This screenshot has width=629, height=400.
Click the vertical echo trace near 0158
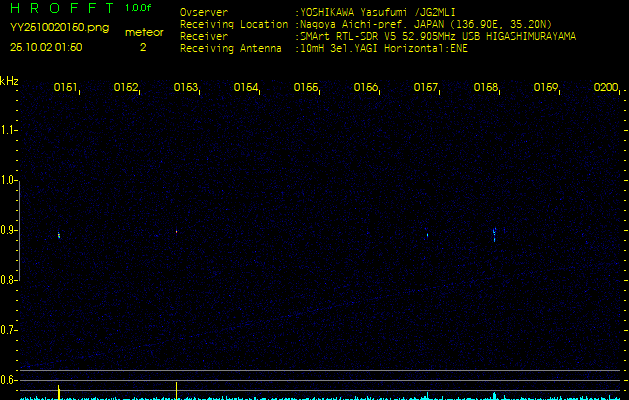(x=494, y=235)
